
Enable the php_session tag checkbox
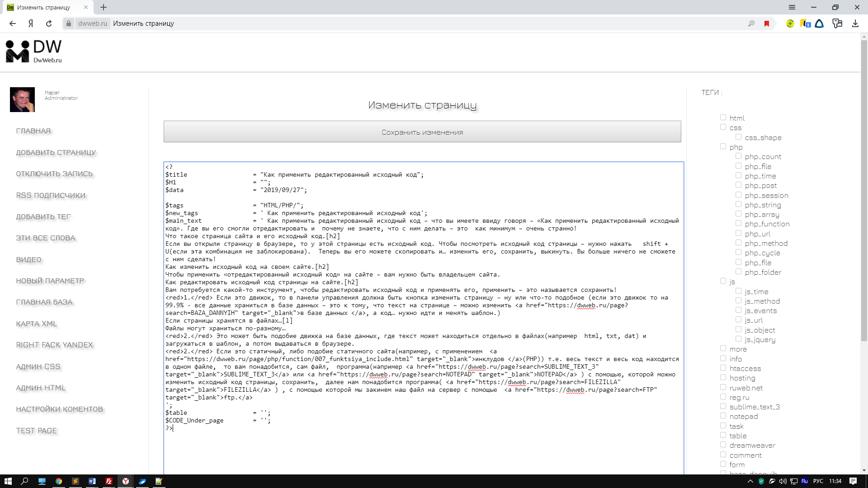[738, 195]
